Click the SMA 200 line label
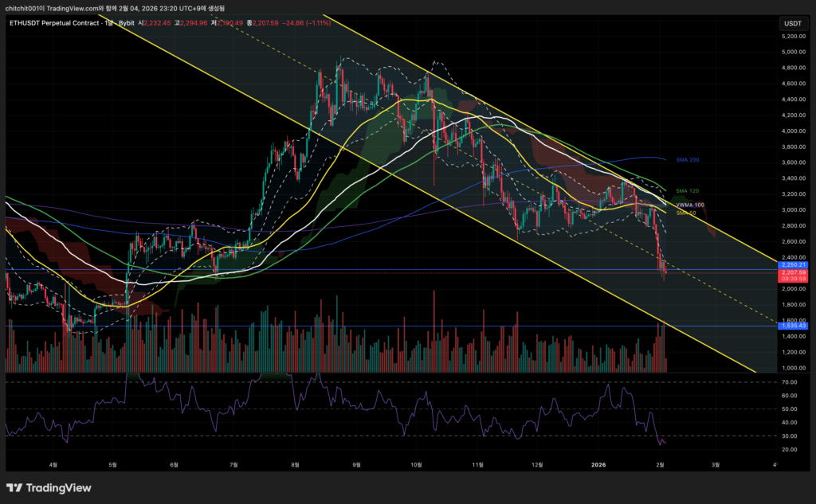The height and width of the screenshot is (504, 816). (x=687, y=160)
